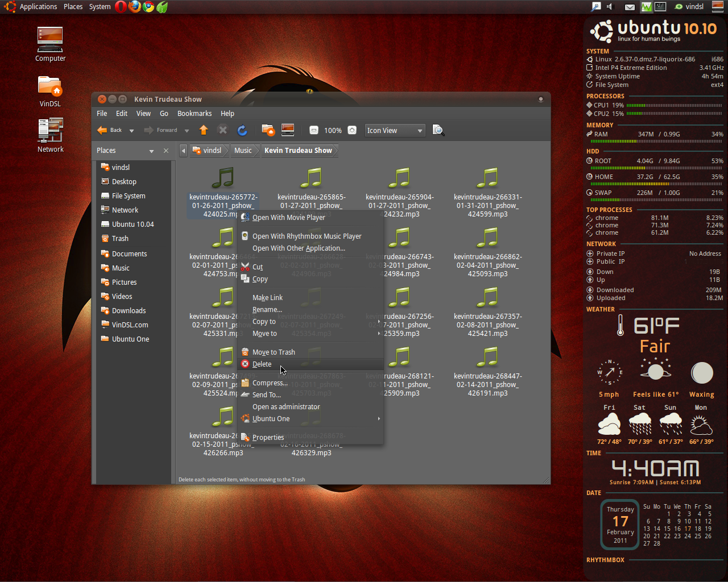Open the Places sidebar dropdown menu
This screenshot has width=728, height=582.
(x=151, y=150)
